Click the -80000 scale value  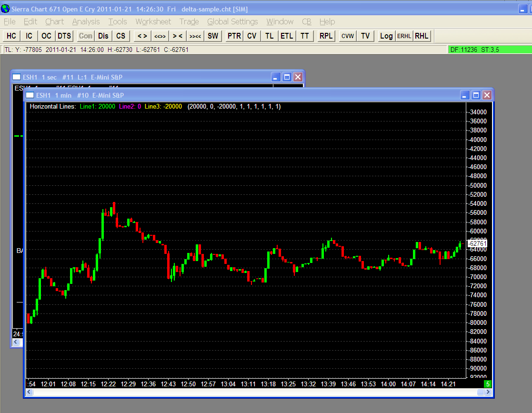point(478,322)
